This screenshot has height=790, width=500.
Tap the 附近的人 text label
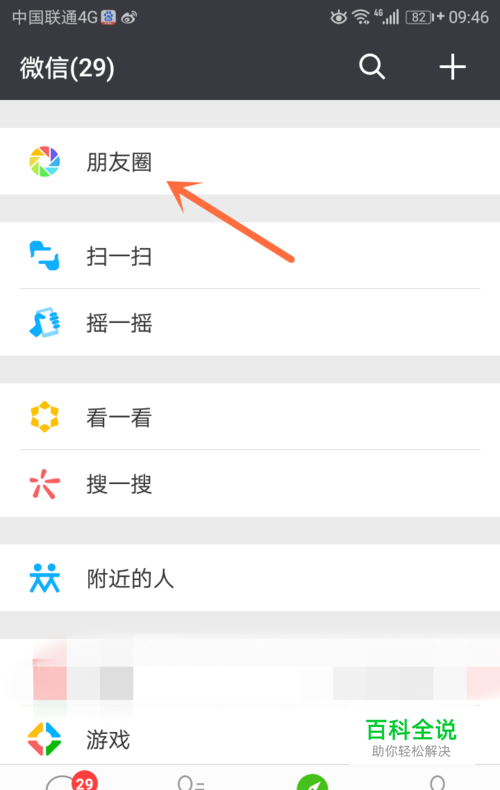point(130,578)
